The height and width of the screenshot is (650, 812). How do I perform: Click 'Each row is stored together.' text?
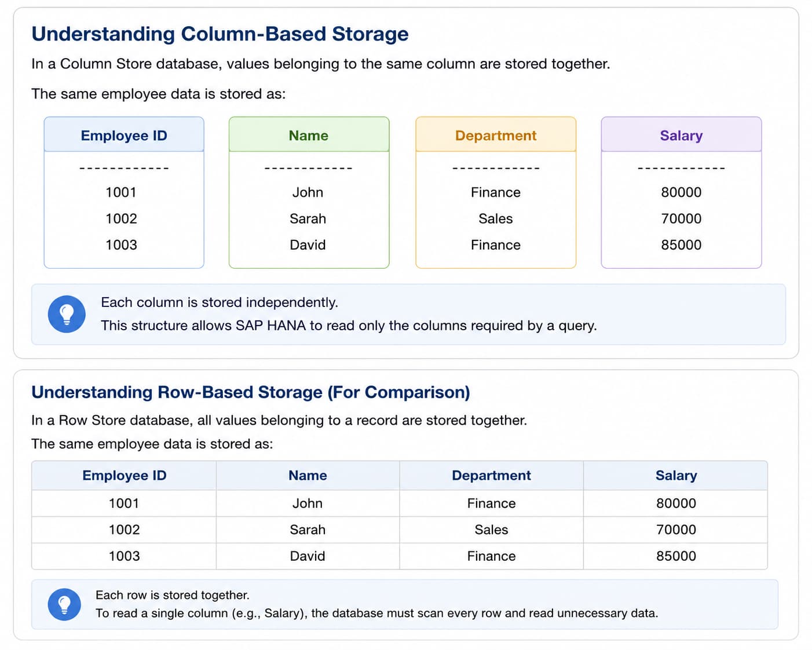click(x=173, y=595)
